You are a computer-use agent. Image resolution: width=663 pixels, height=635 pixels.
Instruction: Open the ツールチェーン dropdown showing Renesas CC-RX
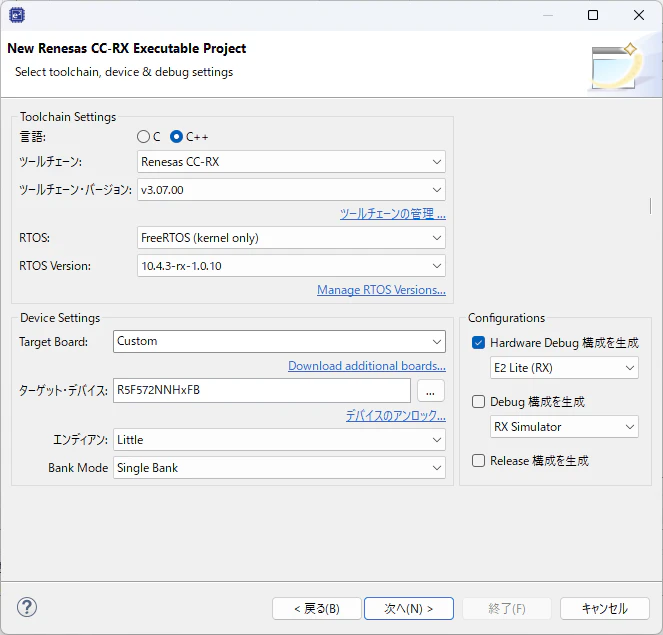pos(291,161)
